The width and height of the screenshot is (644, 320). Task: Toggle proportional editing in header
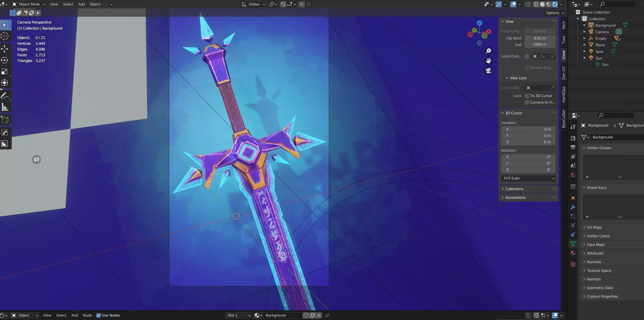coord(302,4)
